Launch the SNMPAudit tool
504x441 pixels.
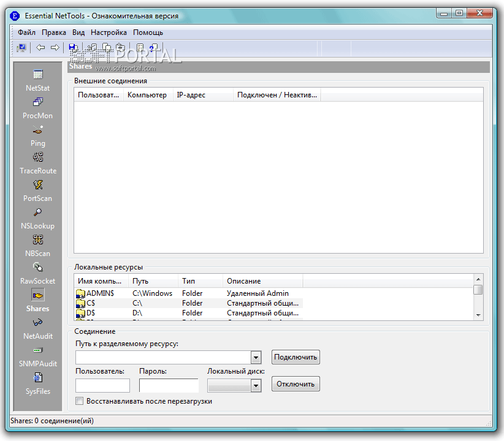point(38,357)
